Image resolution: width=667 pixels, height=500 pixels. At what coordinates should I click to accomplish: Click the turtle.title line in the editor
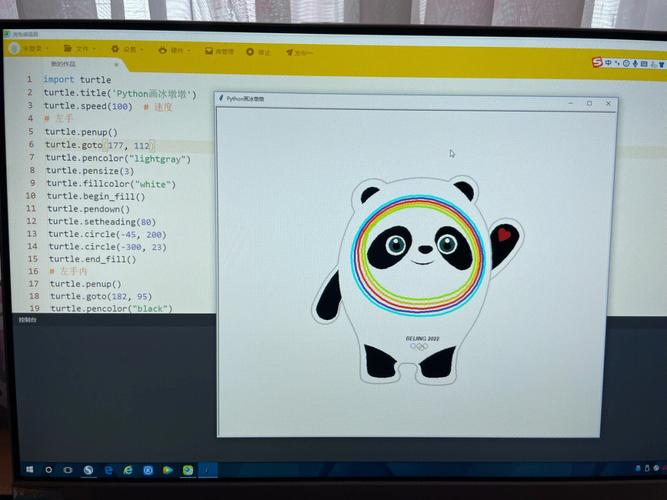[120, 94]
